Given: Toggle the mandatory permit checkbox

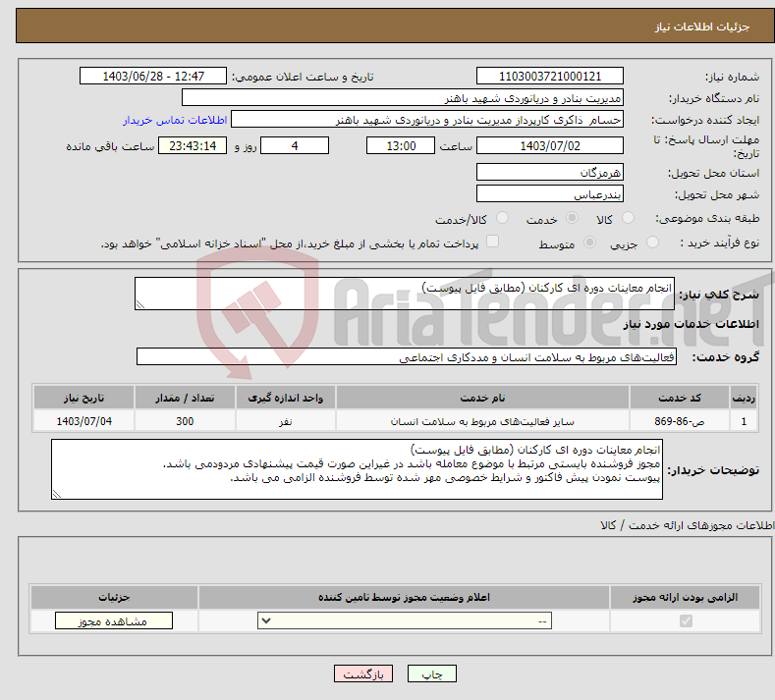Looking at the screenshot, I should (686, 620).
